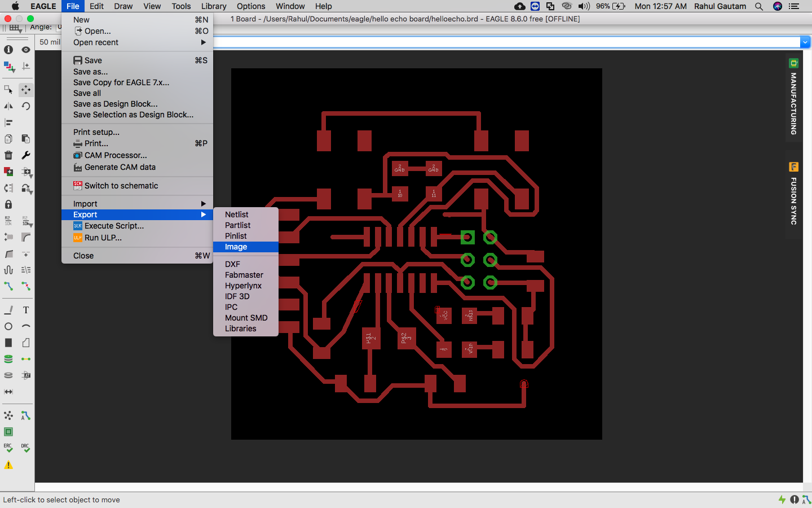Select the Delete (trash) tool
The height and width of the screenshot is (508, 812).
point(8,155)
